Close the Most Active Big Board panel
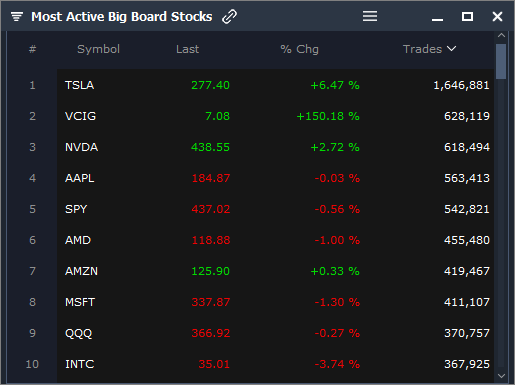This screenshot has width=515, height=385. point(497,16)
